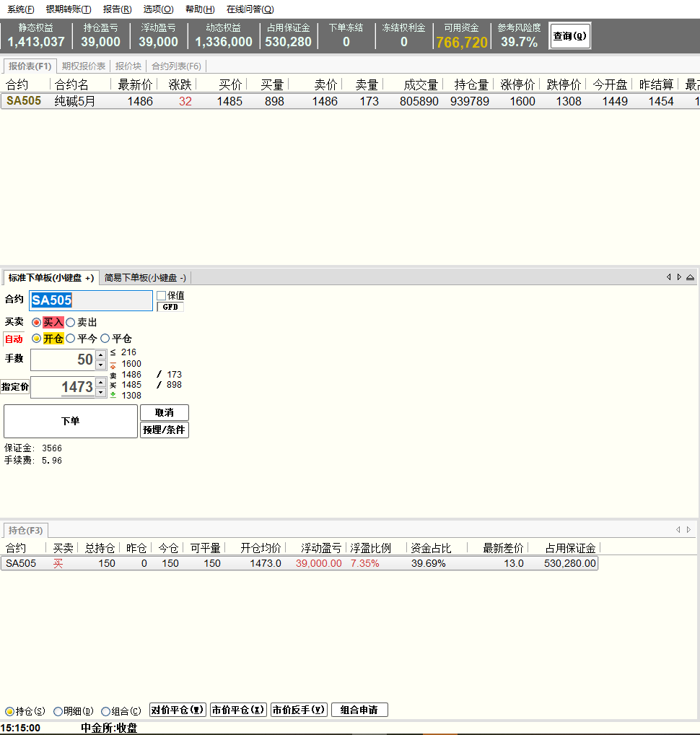This screenshot has width=700, height=735.
Task: Sort quote table by 成交量 column
Action: tap(421, 85)
